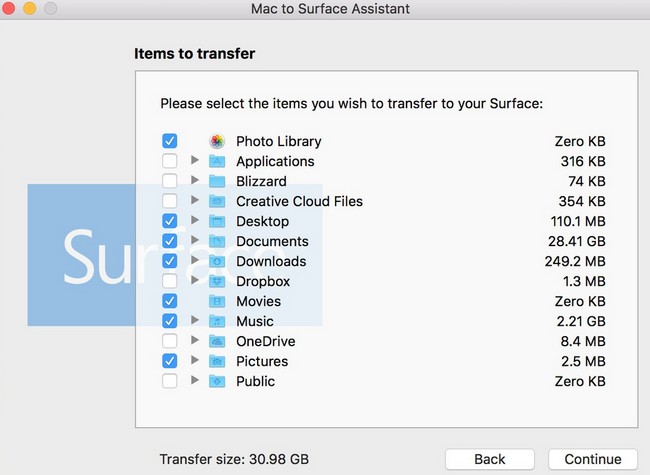Check the Public folder checkbox
This screenshot has height=475, width=650.
(x=169, y=381)
